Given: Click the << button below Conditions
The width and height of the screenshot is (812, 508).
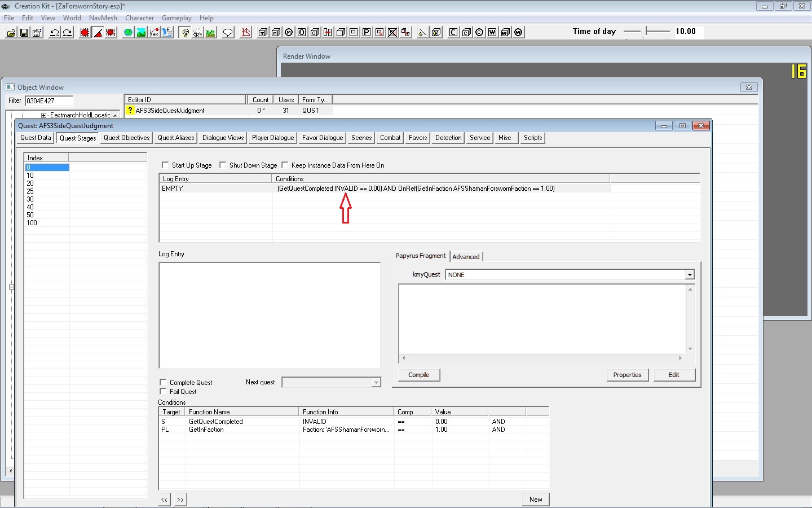Looking at the screenshot, I should pos(164,500).
